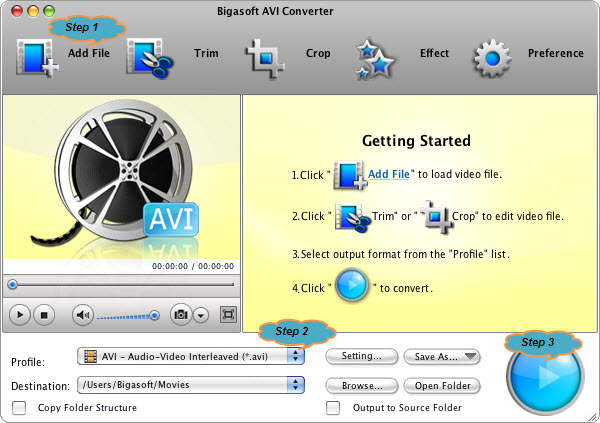Click the Add File toolbar icon
This screenshot has width=600, height=423.
click(37, 57)
